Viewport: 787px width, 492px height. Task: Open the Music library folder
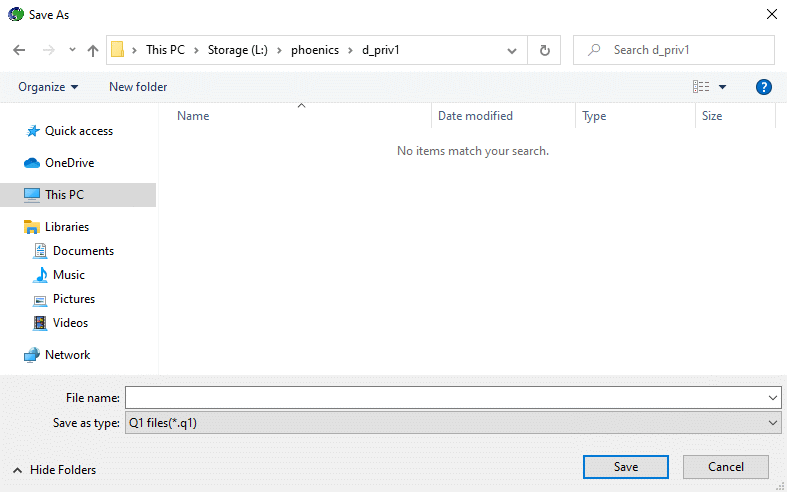pos(68,275)
